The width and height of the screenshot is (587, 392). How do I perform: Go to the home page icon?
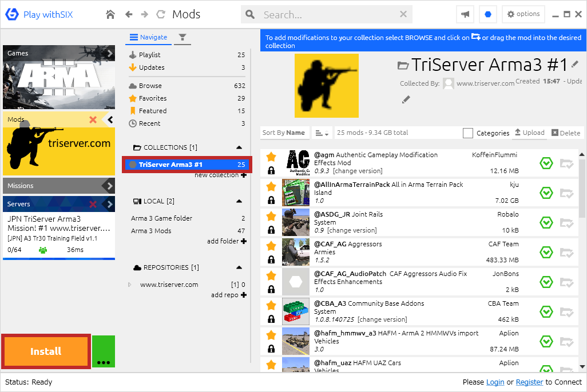pos(110,15)
